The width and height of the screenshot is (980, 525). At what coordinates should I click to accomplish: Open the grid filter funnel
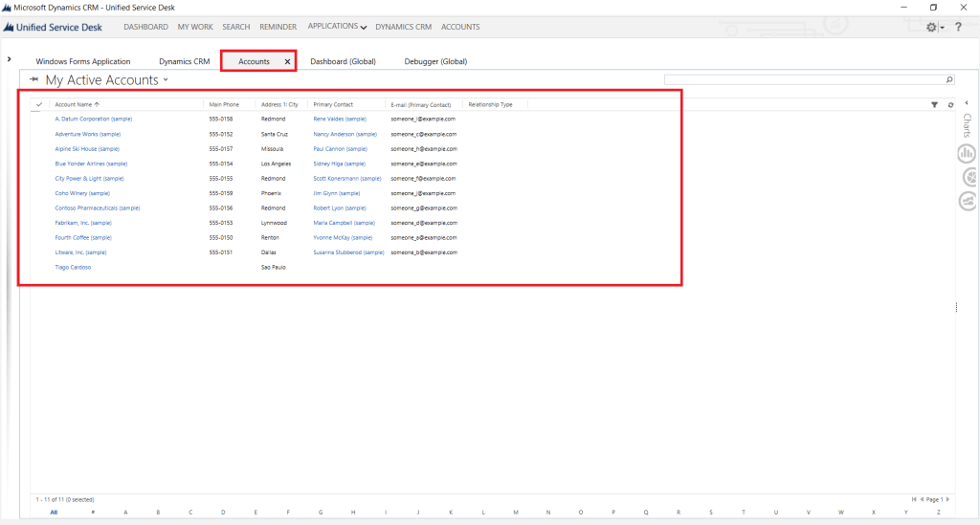click(x=934, y=105)
